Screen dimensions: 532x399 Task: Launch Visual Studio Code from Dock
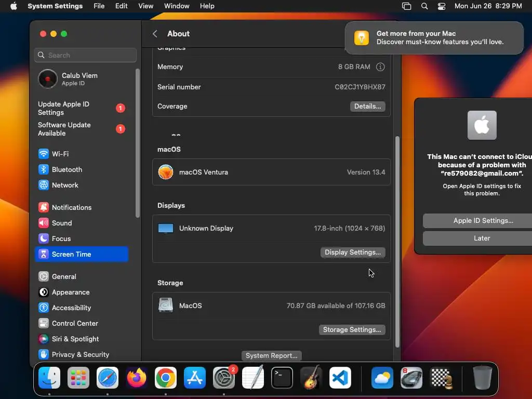coord(340,378)
